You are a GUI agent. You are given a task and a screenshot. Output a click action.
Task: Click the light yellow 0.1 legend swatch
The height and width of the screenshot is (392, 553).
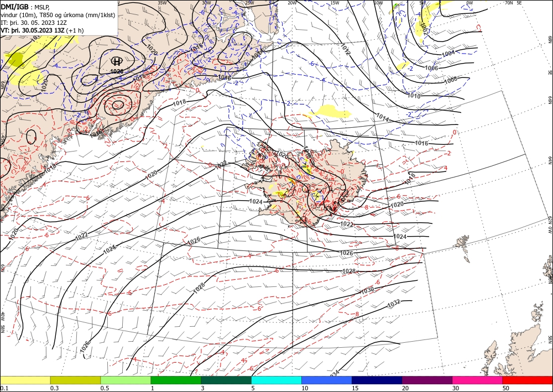(25, 380)
